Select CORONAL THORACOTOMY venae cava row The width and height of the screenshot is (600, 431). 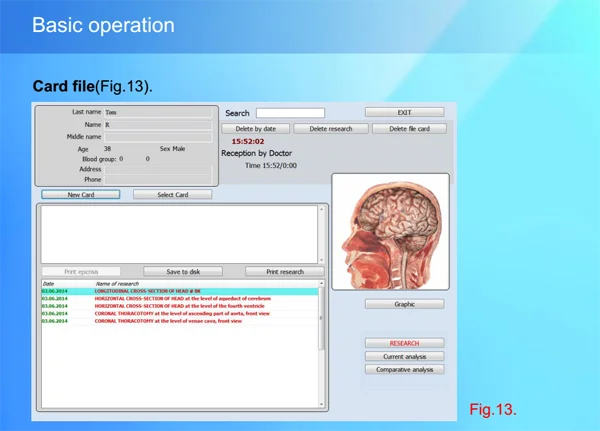pyautogui.click(x=179, y=321)
